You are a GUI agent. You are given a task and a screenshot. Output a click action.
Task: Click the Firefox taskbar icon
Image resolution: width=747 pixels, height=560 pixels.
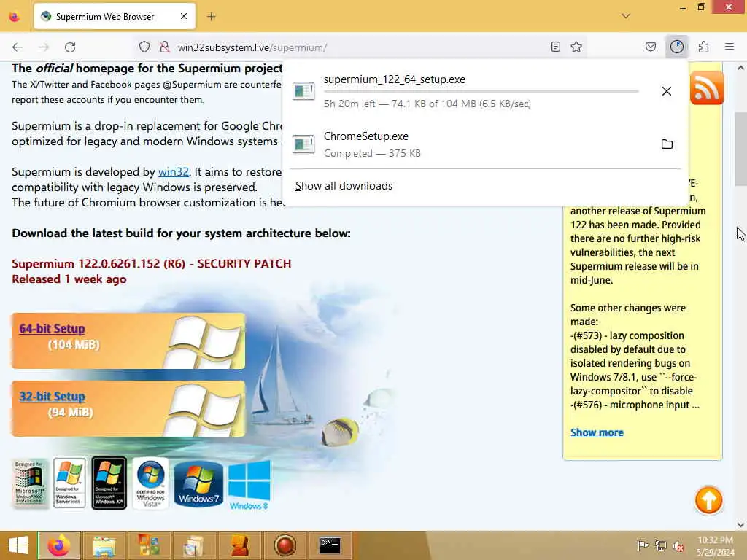pyautogui.click(x=58, y=545)
